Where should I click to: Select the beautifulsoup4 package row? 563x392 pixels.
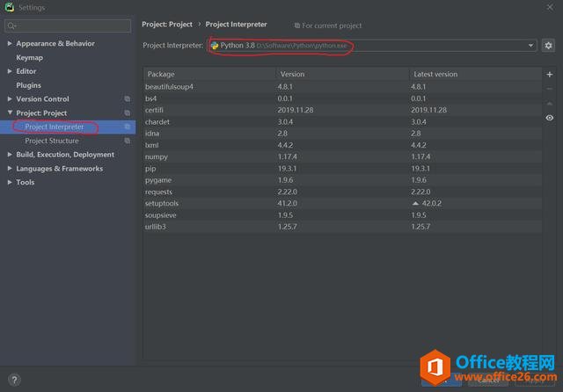[342, 87]
